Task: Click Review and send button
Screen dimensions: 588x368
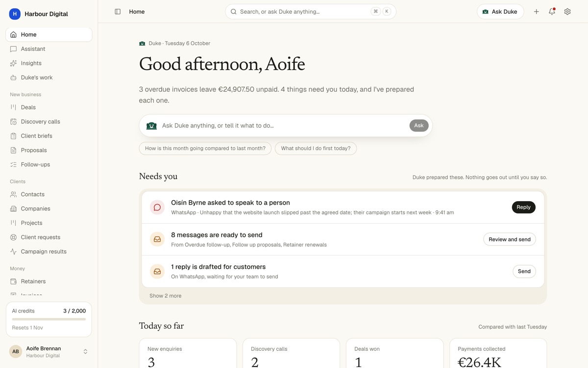Action: [510, 239]
